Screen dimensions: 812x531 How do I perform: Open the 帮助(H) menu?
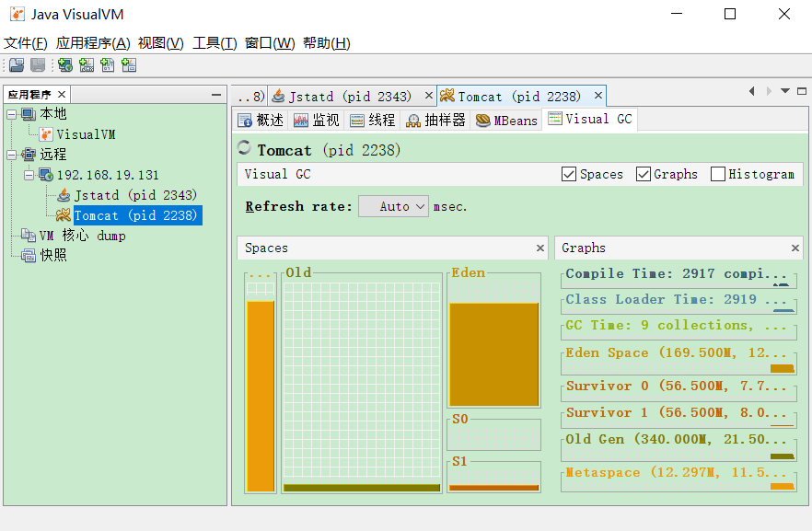point(327,43)
